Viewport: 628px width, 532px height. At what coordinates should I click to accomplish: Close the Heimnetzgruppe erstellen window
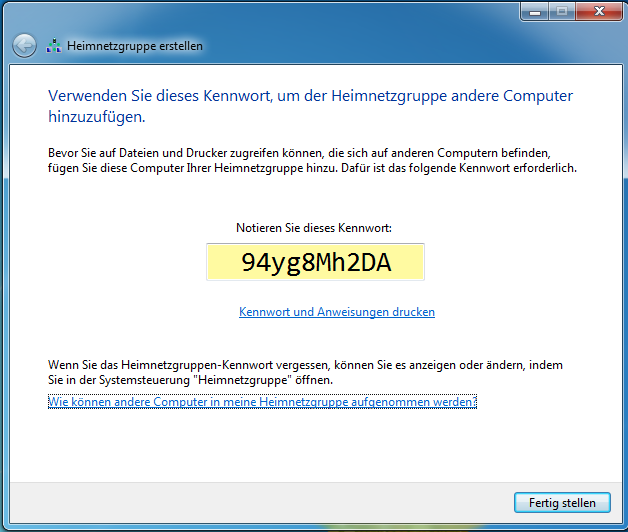pos(599,11)
